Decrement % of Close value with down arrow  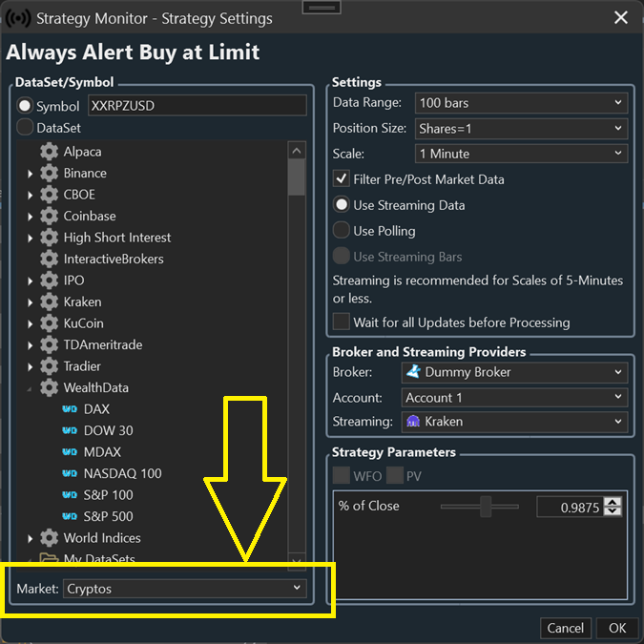pyautogui.click(x=612, y=510)
